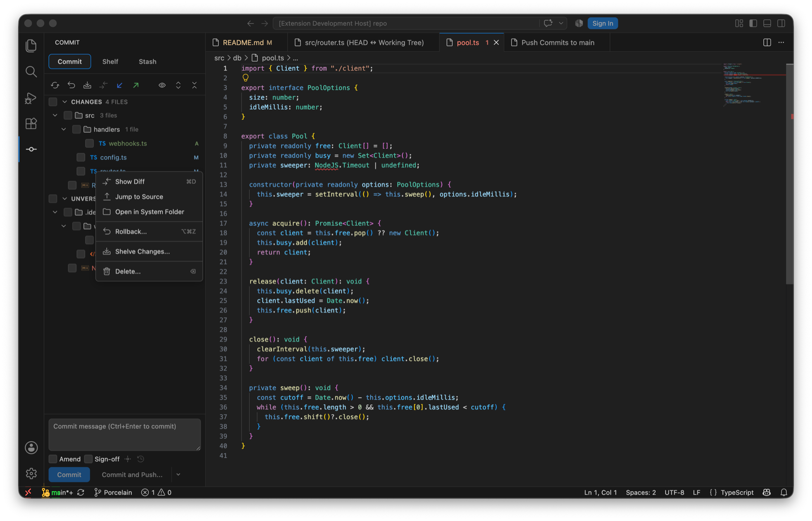Screen dimensions: 812x521
Task: Choose Shelve Changes... from context menu
Action: click(149, 252)
